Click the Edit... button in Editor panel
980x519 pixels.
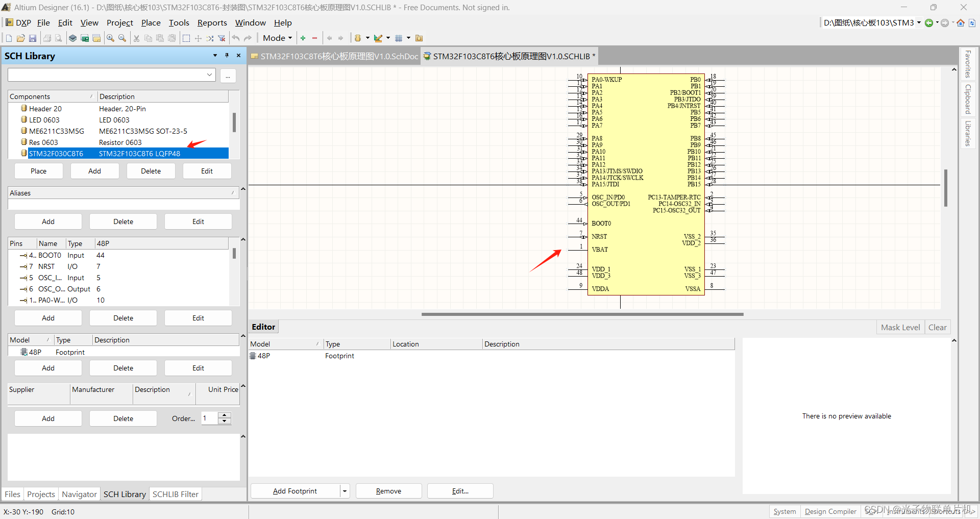pos(460,491)
